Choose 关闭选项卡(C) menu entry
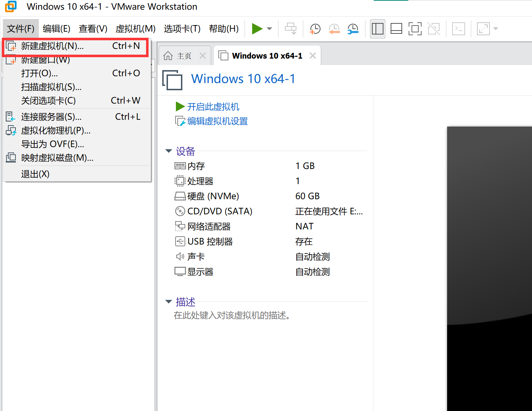 coord(77,101)
